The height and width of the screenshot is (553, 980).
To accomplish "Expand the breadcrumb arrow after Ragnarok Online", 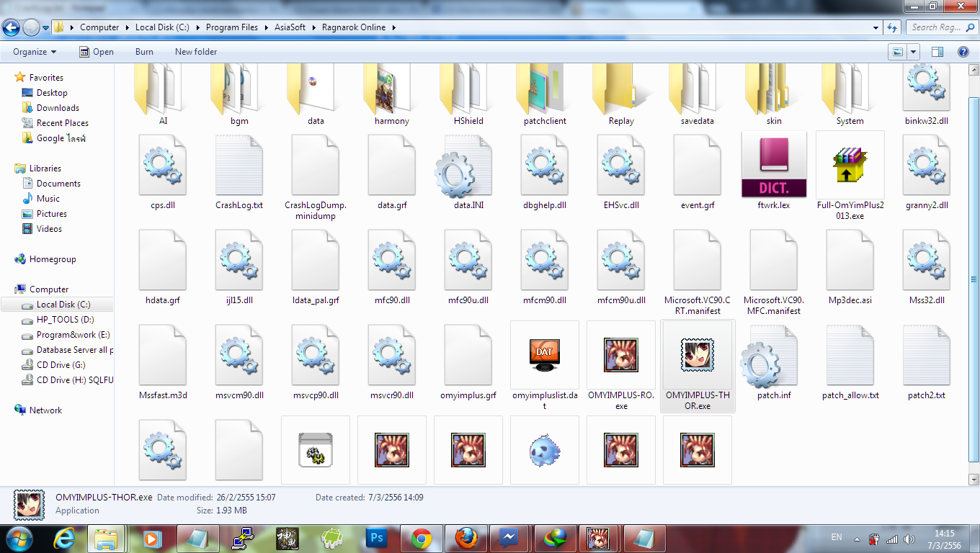I will click(393, 27).
